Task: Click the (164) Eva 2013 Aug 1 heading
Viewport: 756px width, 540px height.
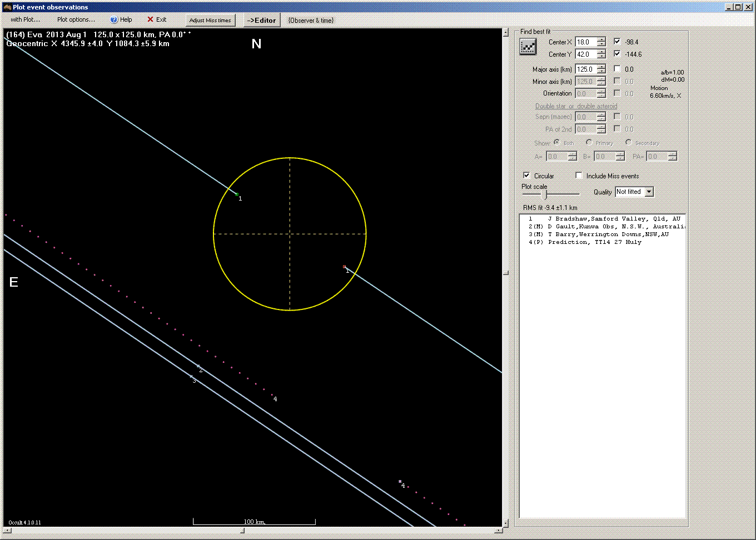Action: click(98, 34)
